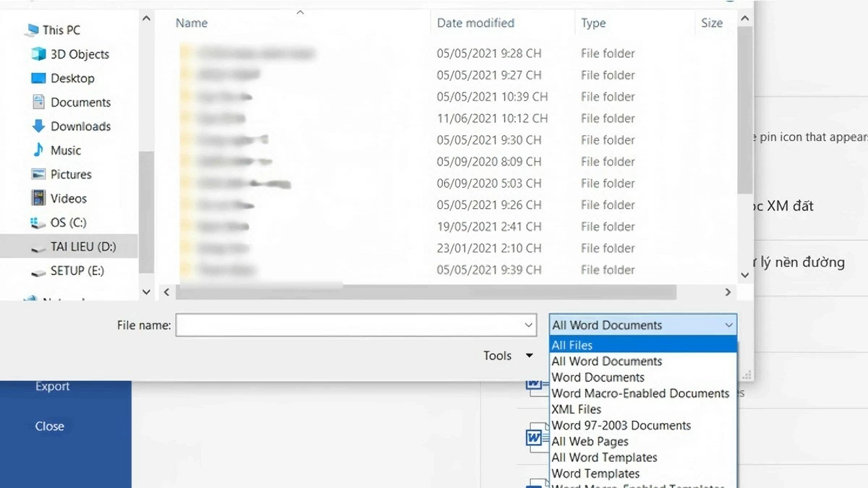The height and width of the screenshot is (488, 868).
Task: Open the 3D Objects sidebar icon
Action: (x=69, y=53)
